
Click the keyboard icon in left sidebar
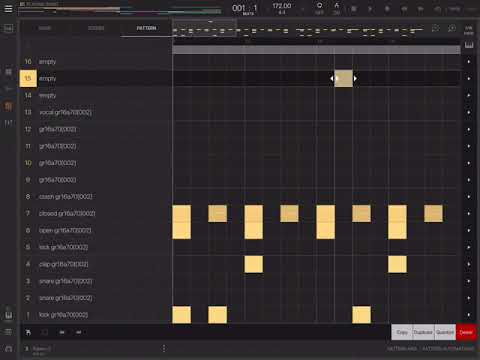click(x=9, y=315)
